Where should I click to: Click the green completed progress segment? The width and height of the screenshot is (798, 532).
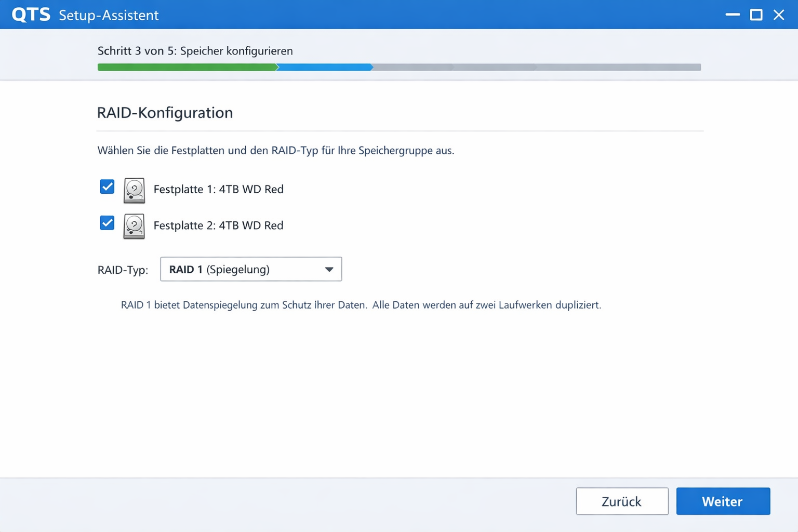188,67
